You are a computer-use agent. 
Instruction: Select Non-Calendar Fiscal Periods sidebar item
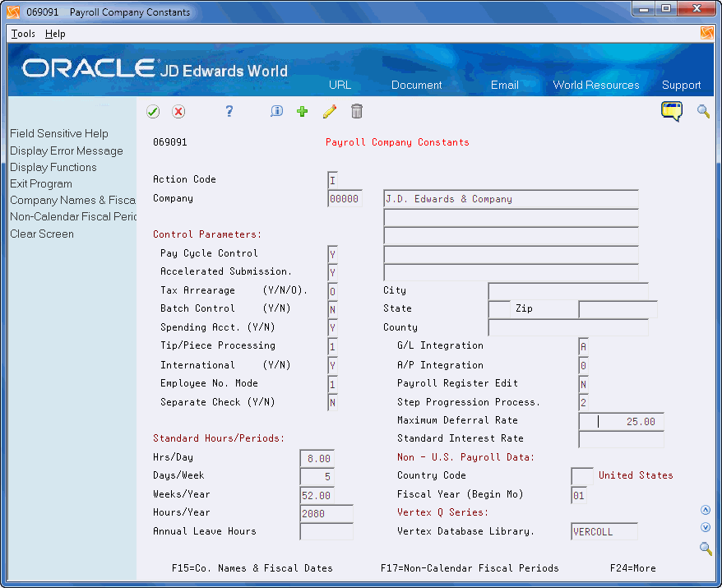(x=73, y=216)
